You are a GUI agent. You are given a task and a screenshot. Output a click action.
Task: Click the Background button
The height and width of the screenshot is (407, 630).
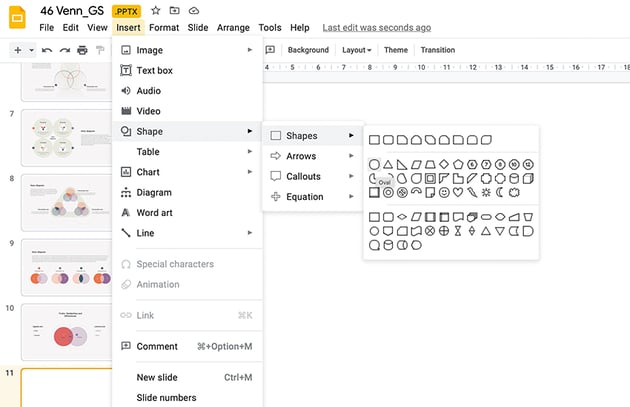point(308,50)
